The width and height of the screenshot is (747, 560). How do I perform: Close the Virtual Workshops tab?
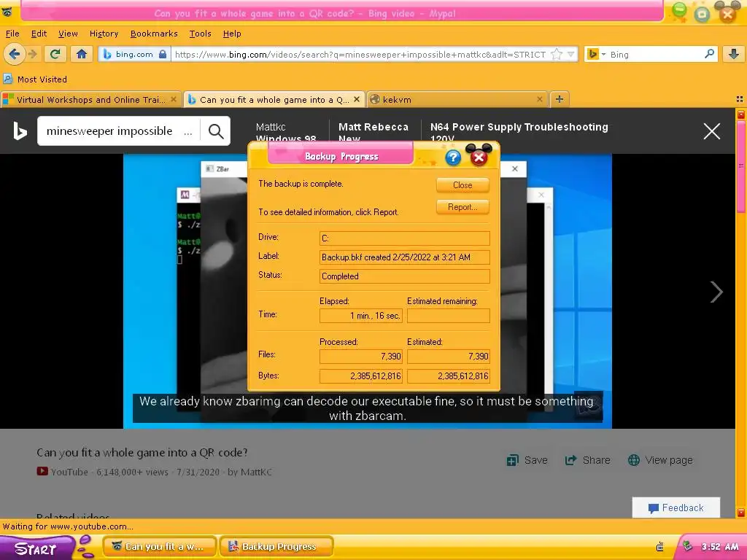[x=174, y=99]
